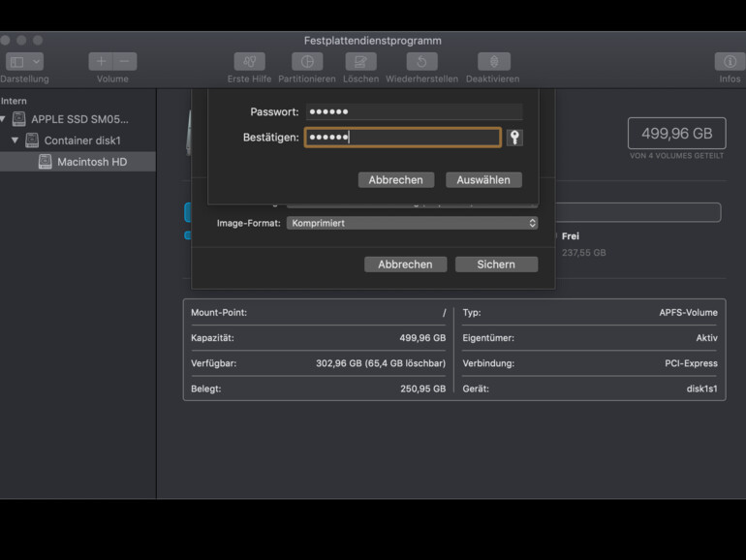The height and width of the screenshot is (560, 746).
Task: Click the Erste Hilfe toolbar icon
Action: 249,62
